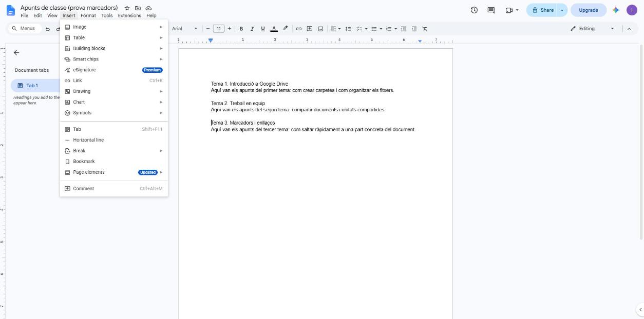Open version history clock icon

click(474, 10)
